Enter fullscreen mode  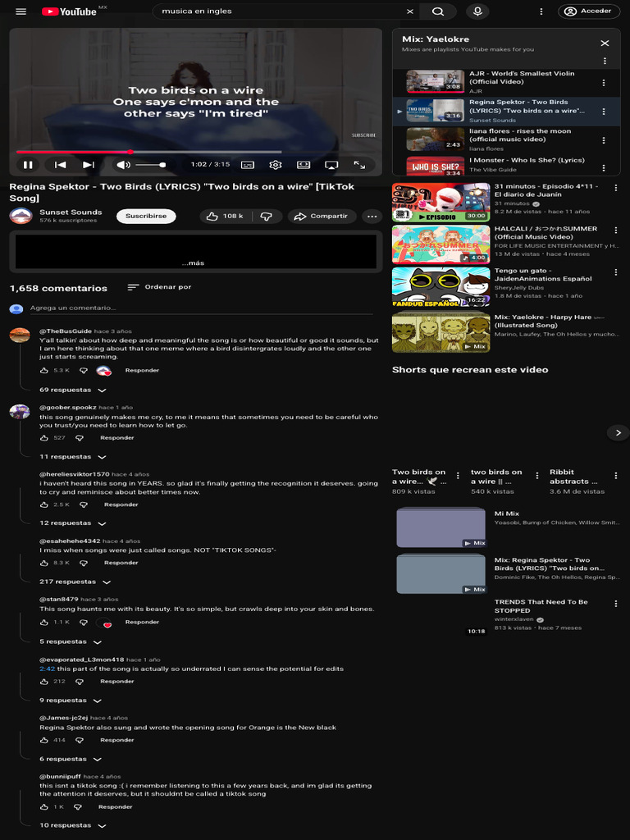click(x=359, y=165)
